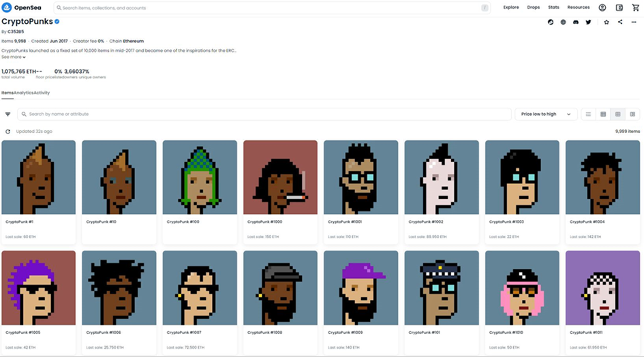Open the Price low to high dropdown
This screenshot has width=644, height=357.
tap(546, 114)
